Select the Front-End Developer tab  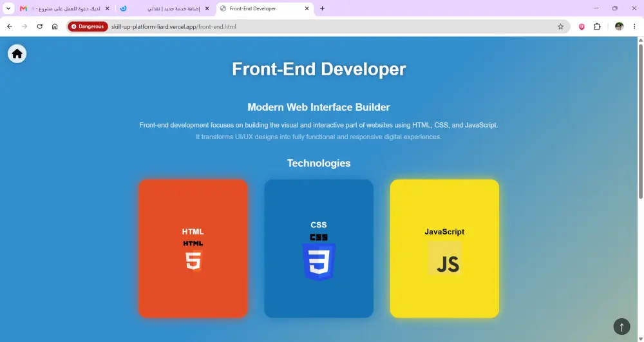[265, 8]
